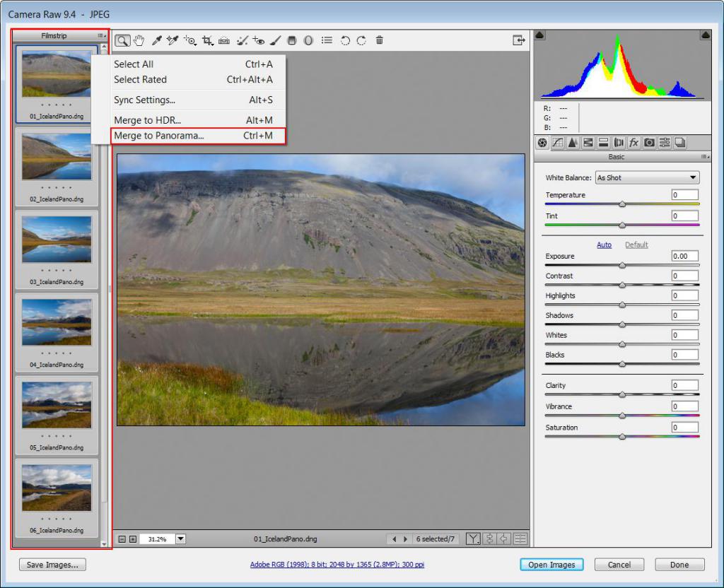The image size is (724, 588).
Task: Open the HSL / Grayscale panel tab
Action: pyautogui.click(x=588, y=143)
